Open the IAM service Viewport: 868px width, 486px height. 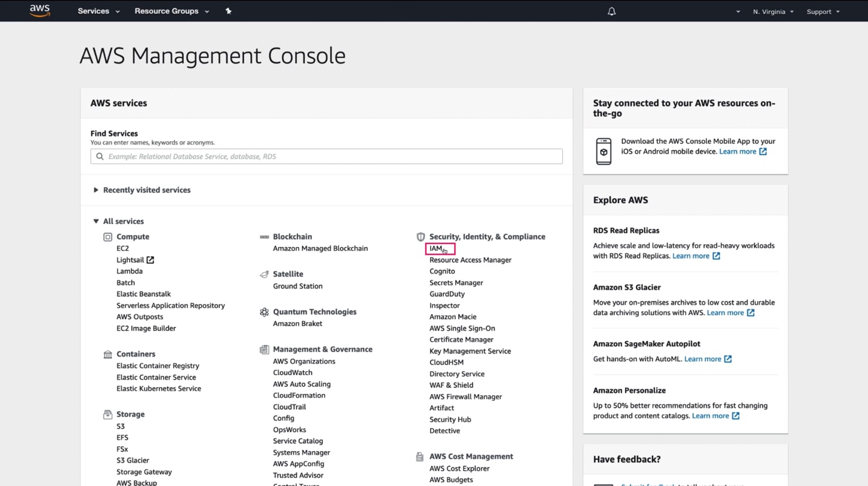(436, 248)
